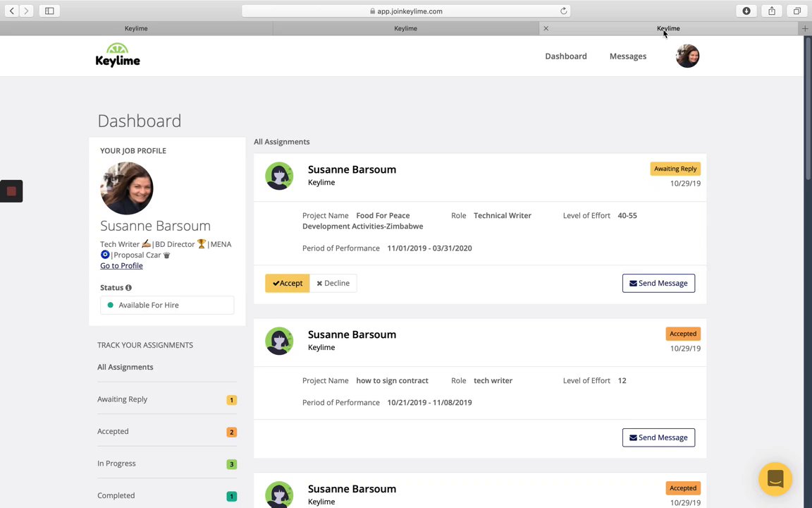This screenshot has height=508, width=812.
Task: Decline the Food For Peace assignment
Action: click(333, 283)
